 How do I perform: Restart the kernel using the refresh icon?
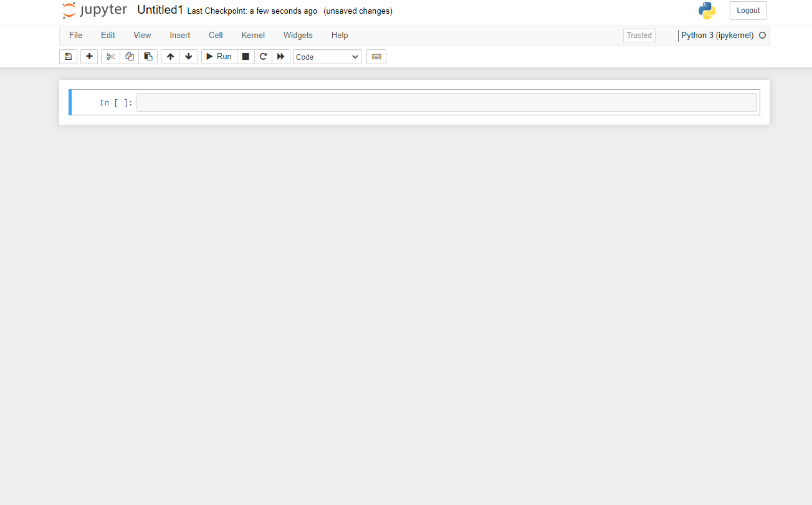(x=263, y=56)
